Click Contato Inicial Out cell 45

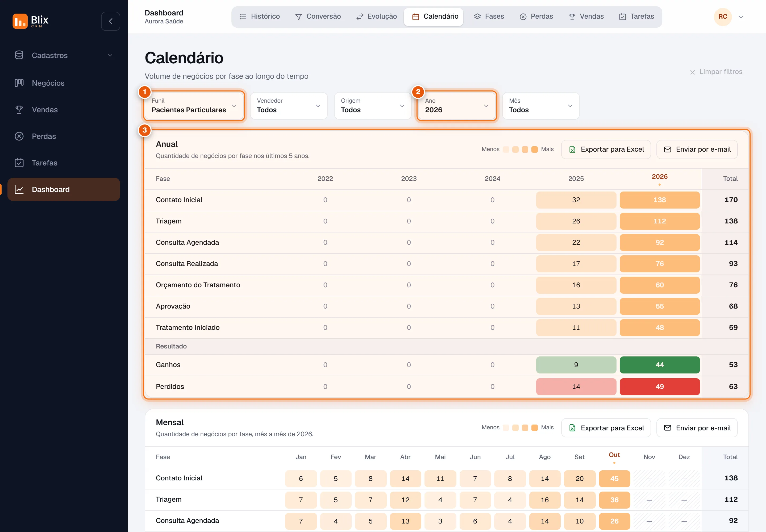point(614,479)
